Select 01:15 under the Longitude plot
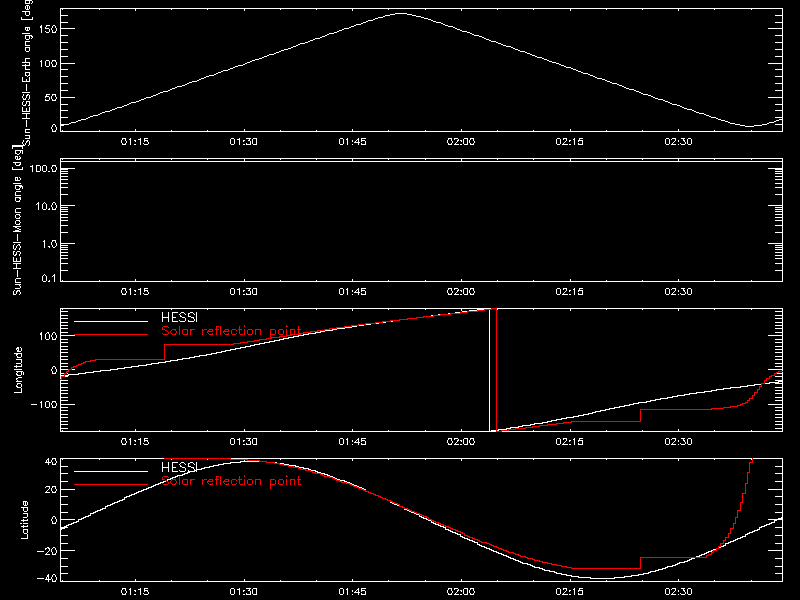This screenshot has height=600, width=800. coord(135,441)
